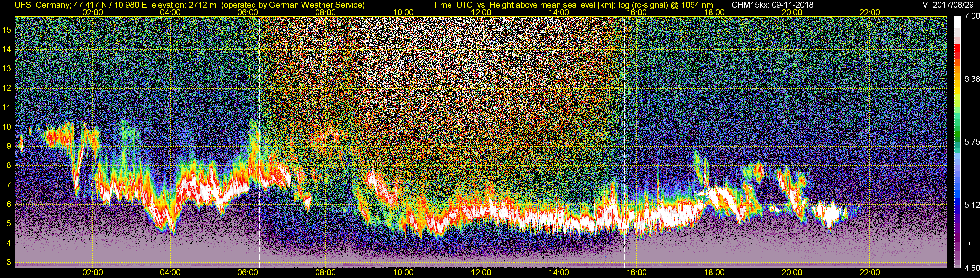Click the '18:00' label on bottom time axis

[x=714, y=273]
